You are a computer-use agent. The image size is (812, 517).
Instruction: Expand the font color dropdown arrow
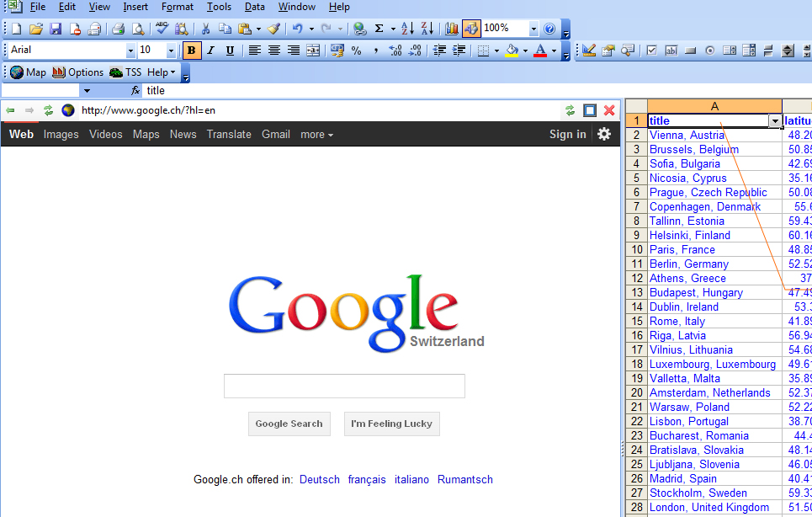pos(554,51)
